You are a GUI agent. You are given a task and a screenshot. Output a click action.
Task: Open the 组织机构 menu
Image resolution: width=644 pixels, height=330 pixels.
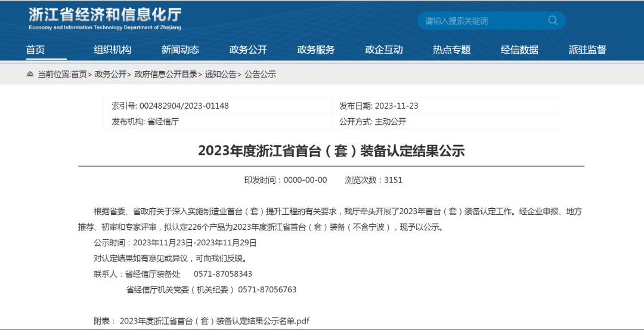tap(112, 50)
